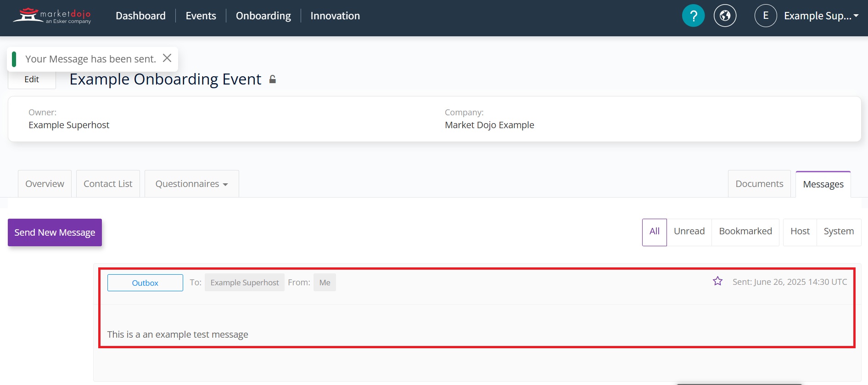Click the padlock icon beside event title

tap(273, 79)
